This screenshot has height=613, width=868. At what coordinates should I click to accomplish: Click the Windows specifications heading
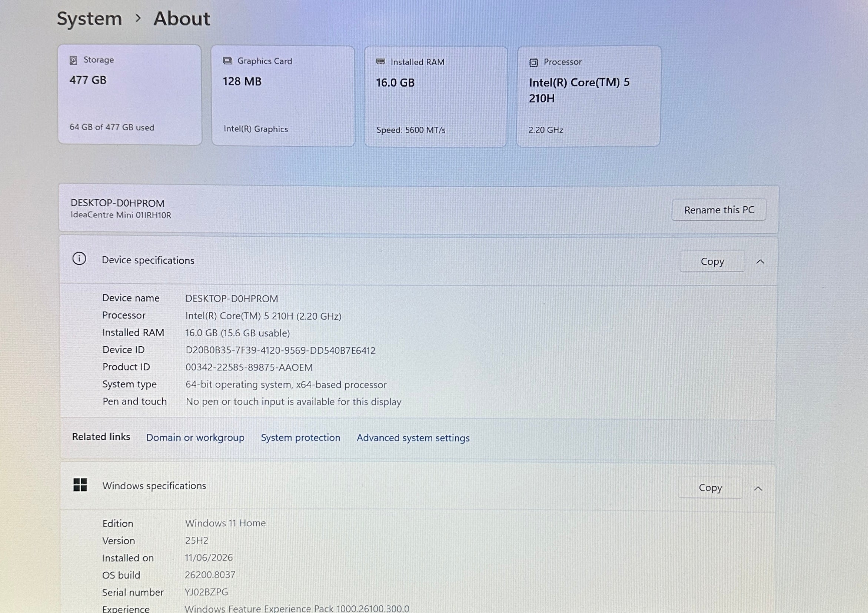154,485
